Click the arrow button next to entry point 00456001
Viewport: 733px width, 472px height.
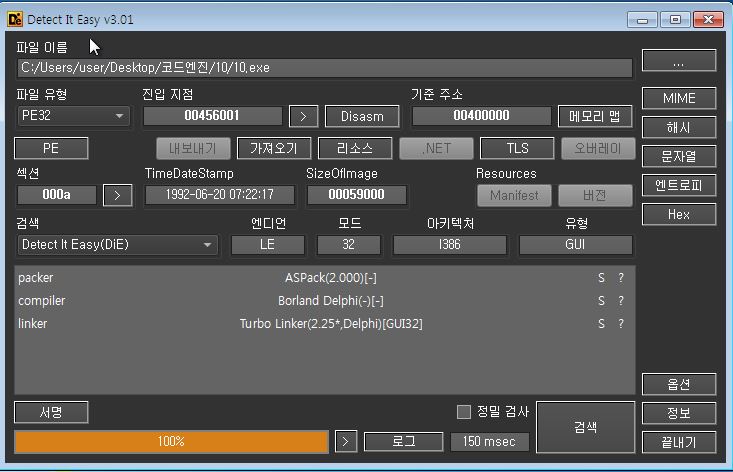pos(303,116)
